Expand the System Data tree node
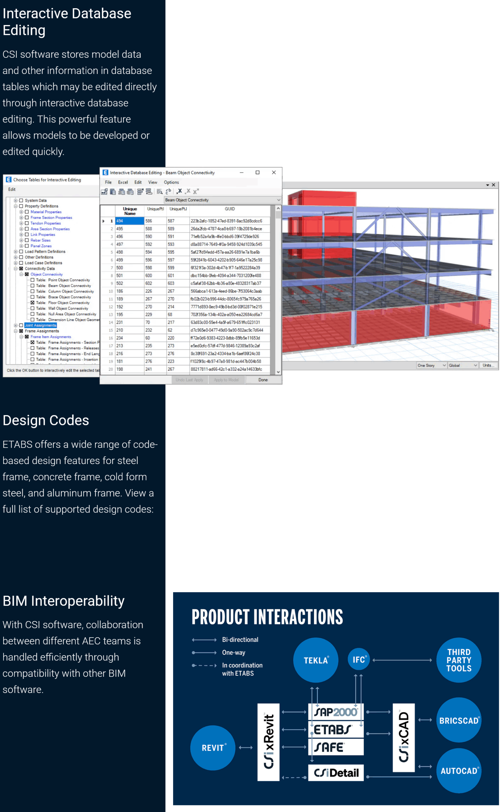Image resolution: width=504 pixels, height=812 pixels. (15, 200)
